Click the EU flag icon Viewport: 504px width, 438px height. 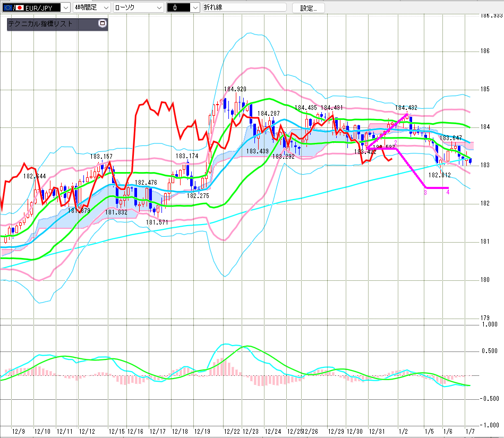coord(7,7)
